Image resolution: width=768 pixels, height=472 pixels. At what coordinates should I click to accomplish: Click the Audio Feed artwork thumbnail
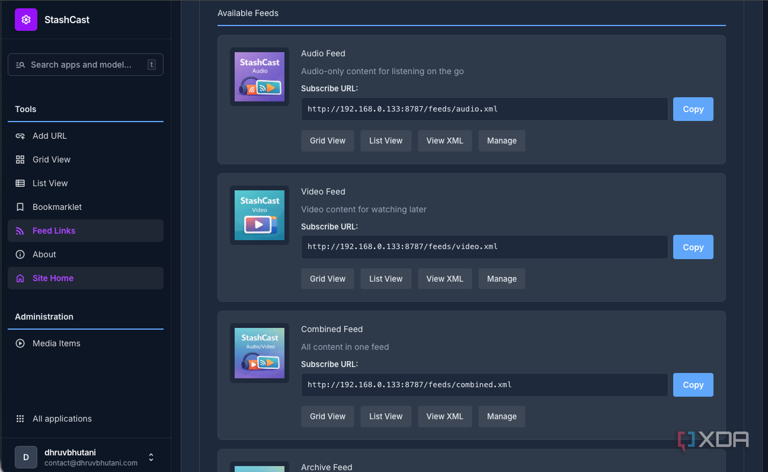(260, 77)
